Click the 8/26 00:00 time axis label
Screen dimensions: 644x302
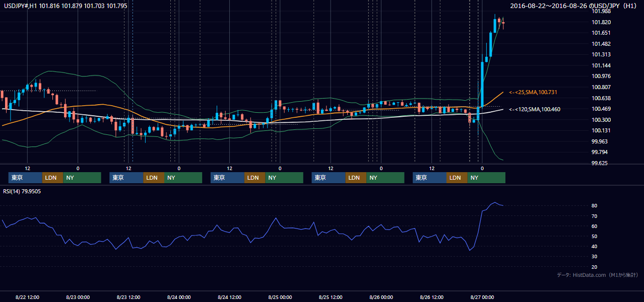[x=381, y=297]
